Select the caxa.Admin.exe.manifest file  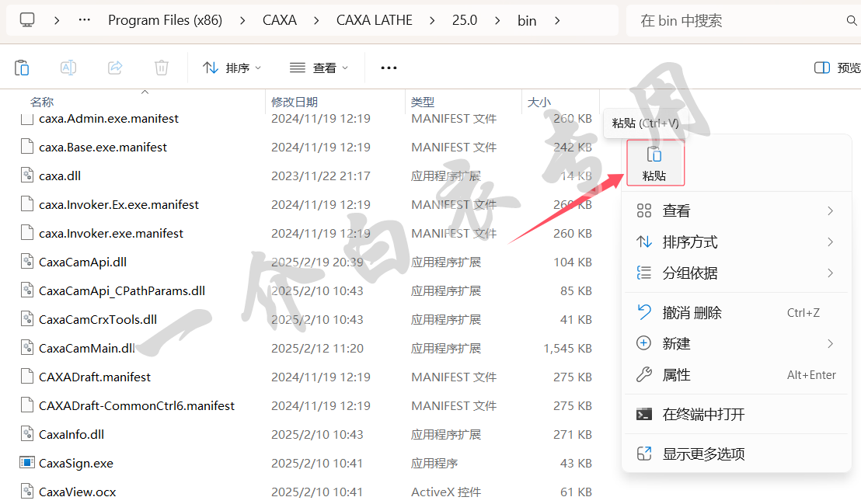click(x=109, y=118)
